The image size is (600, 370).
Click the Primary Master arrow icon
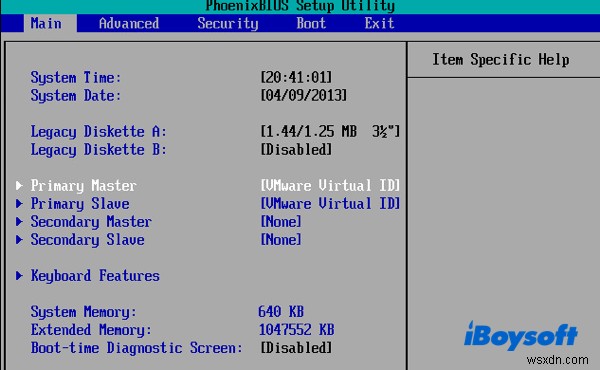19,186
